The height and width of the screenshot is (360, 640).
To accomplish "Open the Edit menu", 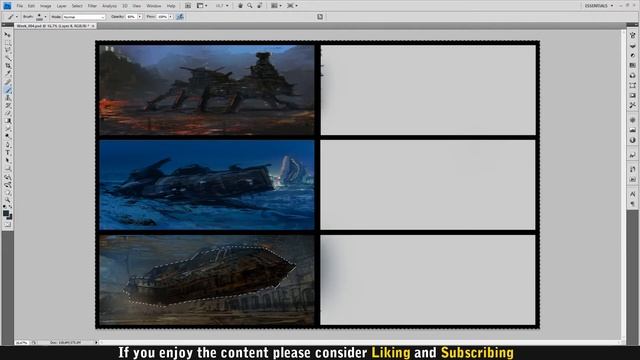I will click(31, 6).
